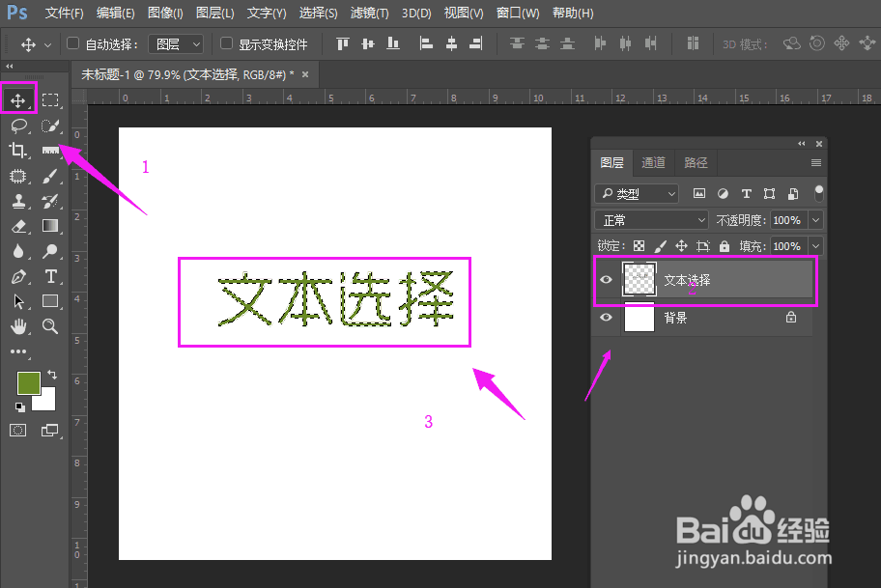This screenshot has height=588, width=881.
Task: Open the Move tool preset picker arrow
Action: (x=47, y=44)
